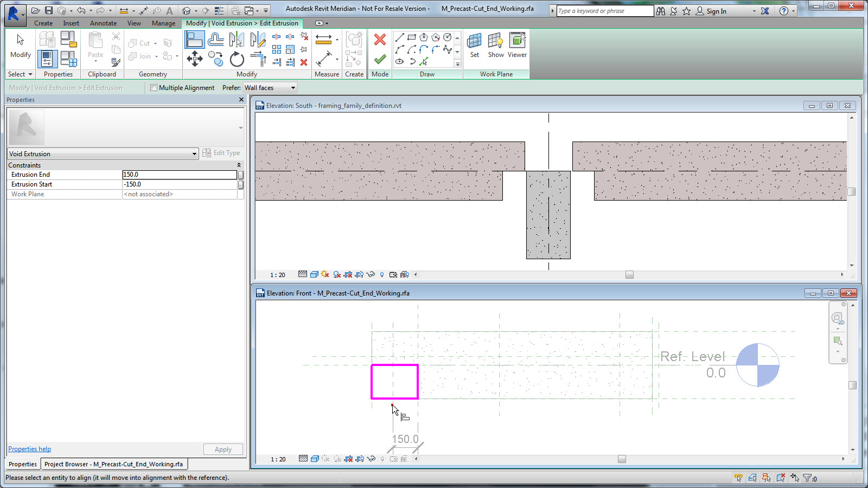Open the Annotate ribbon tab
The height and width of the screenshot is (488, 868).
click(103, 23)
